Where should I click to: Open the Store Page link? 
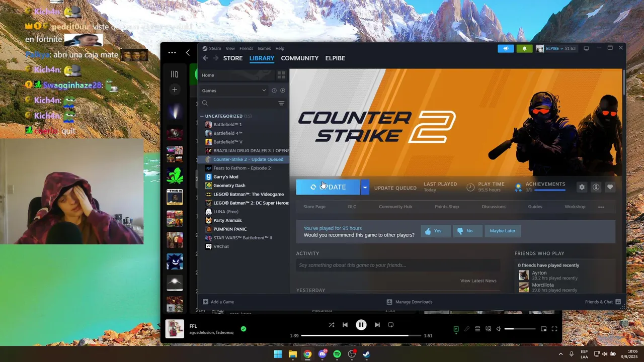tap(314, 207)
